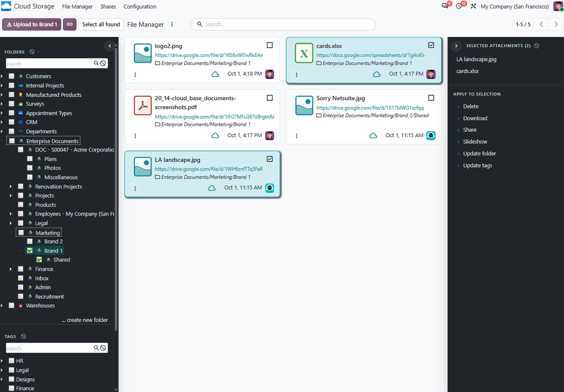The height and width of the screenshot is (392, 564).
Task: Click create new folder link
Action: coord(85,320)
